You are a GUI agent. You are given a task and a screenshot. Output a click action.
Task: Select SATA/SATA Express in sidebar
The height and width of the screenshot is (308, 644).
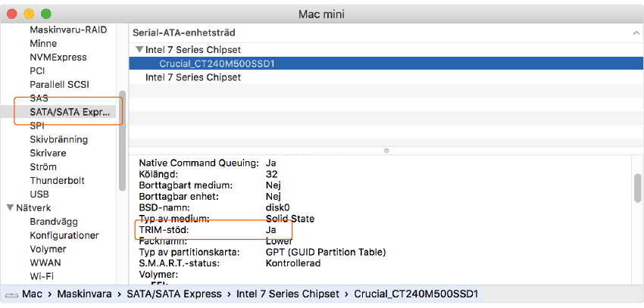(x=70, y=112)
